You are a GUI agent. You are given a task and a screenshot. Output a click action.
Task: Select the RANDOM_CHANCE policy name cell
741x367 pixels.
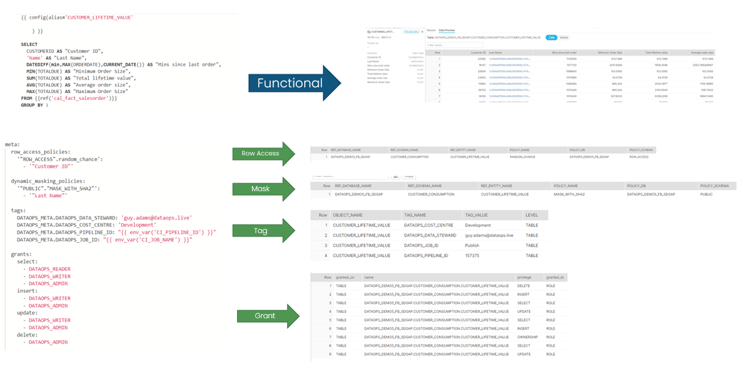522,156
